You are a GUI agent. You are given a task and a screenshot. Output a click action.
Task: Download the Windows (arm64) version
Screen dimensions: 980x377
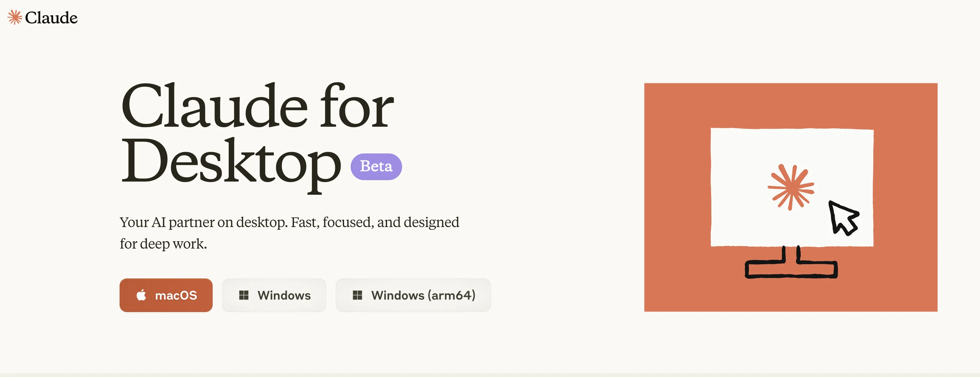pos(413,295)
